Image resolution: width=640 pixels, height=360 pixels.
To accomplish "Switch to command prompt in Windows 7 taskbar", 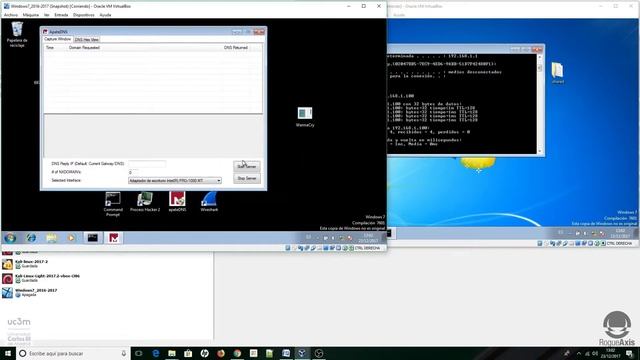I will click(x=93, y=238).
